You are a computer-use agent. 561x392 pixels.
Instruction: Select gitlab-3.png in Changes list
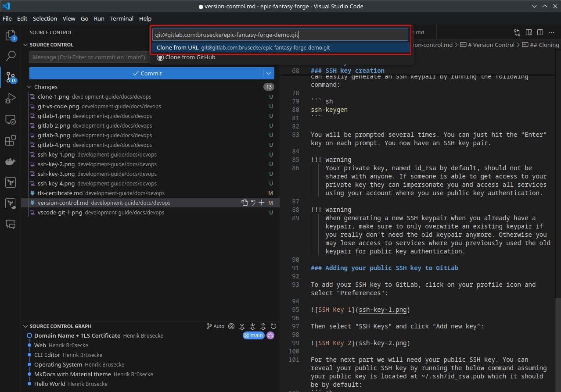pyautogui.click(x=150, y=135)
